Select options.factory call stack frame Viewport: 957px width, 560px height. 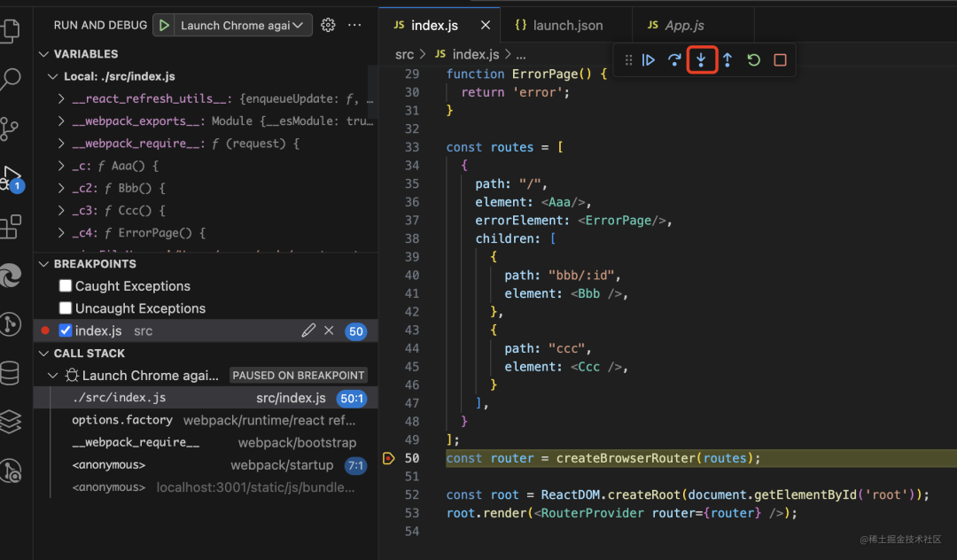206,420
